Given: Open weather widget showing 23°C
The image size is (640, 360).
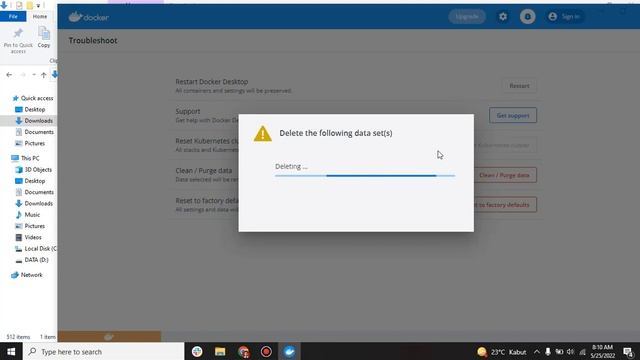Looking at the screenshot, I should [502, 351].
